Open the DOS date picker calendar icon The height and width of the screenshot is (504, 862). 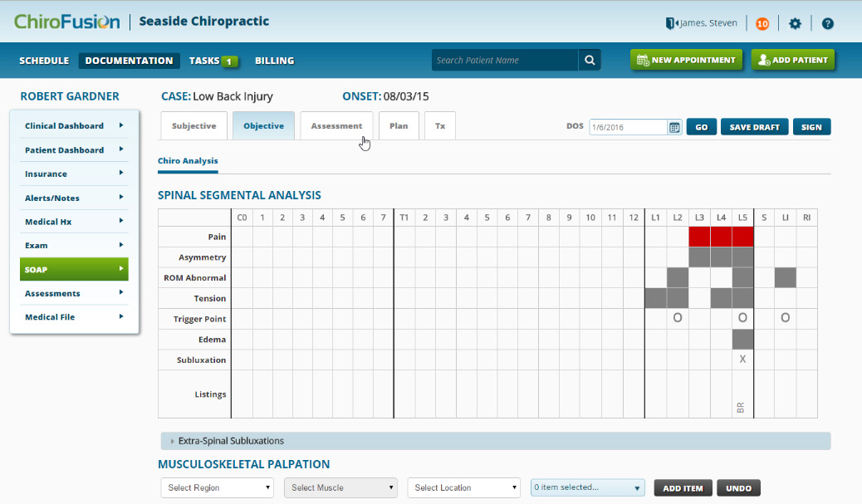click(x=673, y=126)
